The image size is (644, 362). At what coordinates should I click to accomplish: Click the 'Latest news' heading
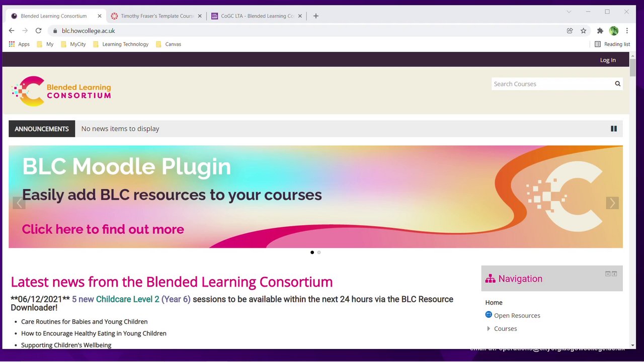[172, 282]
